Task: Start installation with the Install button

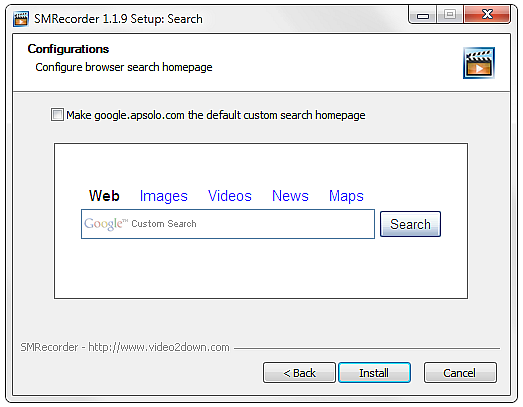Action: [374, 373]
